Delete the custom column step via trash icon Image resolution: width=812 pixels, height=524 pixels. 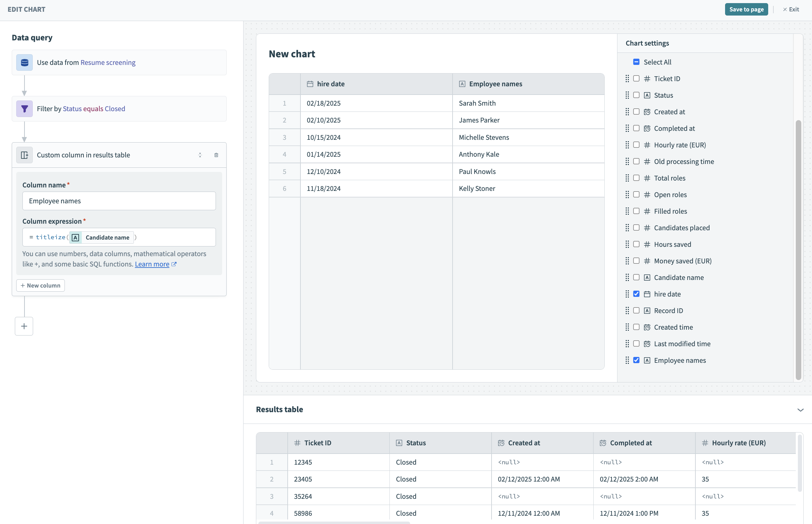(216, 155)
